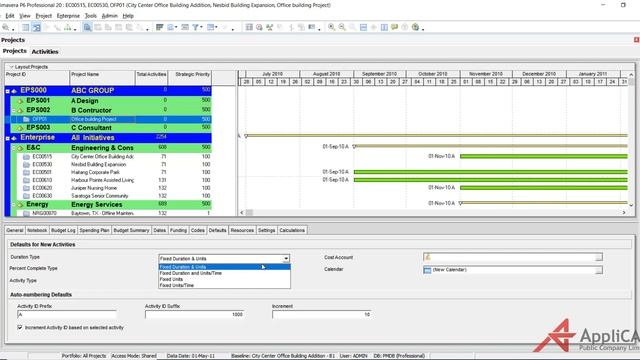Collapse the Enterprise All Initiatives node
This screenshot has width=640, height=360.
[7, 138]
